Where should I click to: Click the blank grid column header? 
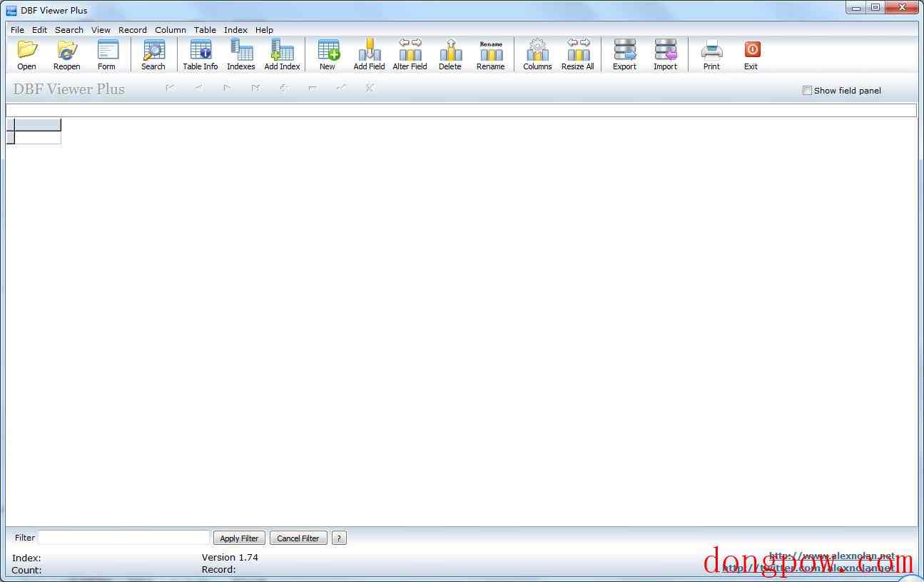38,125
